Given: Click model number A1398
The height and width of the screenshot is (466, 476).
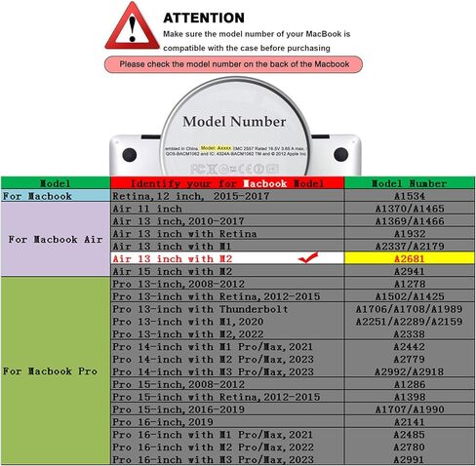Looking at the screenshot, I should (x=409, y=397).
